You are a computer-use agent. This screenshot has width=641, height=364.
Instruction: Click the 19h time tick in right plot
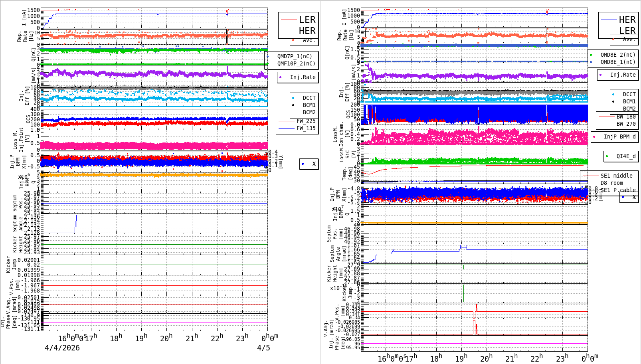(x=461, y=358)
